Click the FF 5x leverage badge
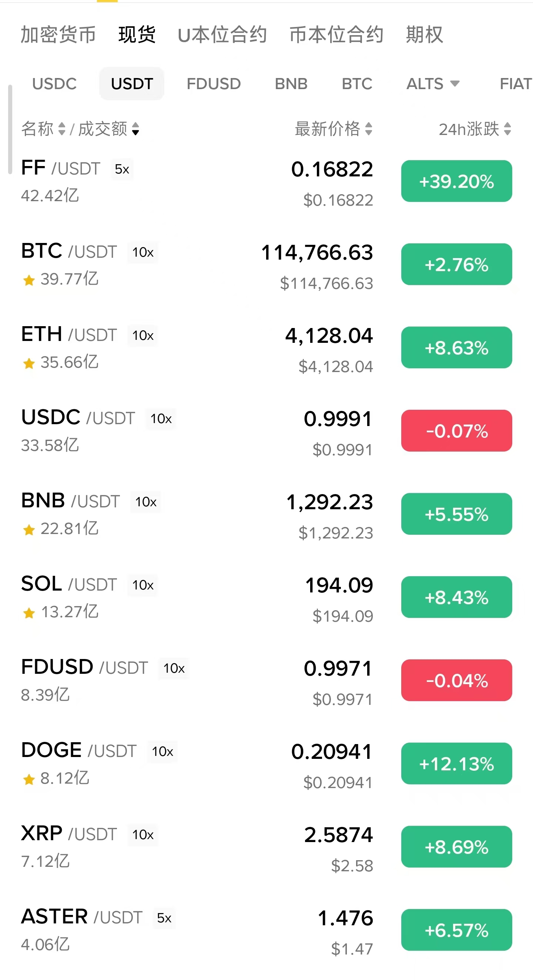533x980 pixels. click(x=122, y=169)
